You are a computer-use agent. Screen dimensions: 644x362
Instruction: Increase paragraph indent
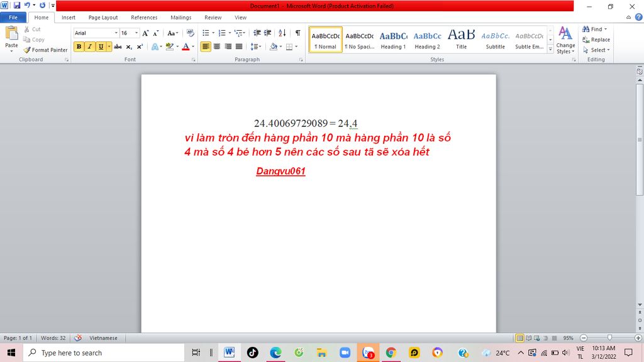pos(268,33)
